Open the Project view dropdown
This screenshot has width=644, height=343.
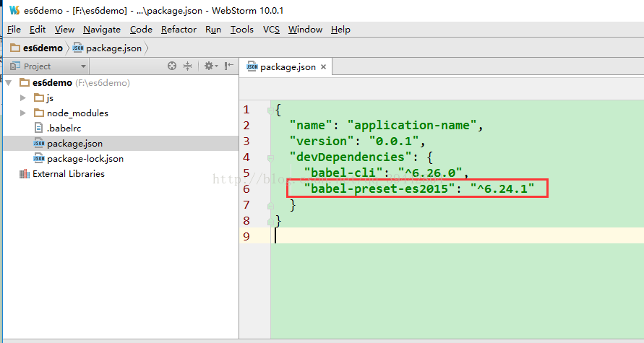pyautogui.click(x=48, y=66)
